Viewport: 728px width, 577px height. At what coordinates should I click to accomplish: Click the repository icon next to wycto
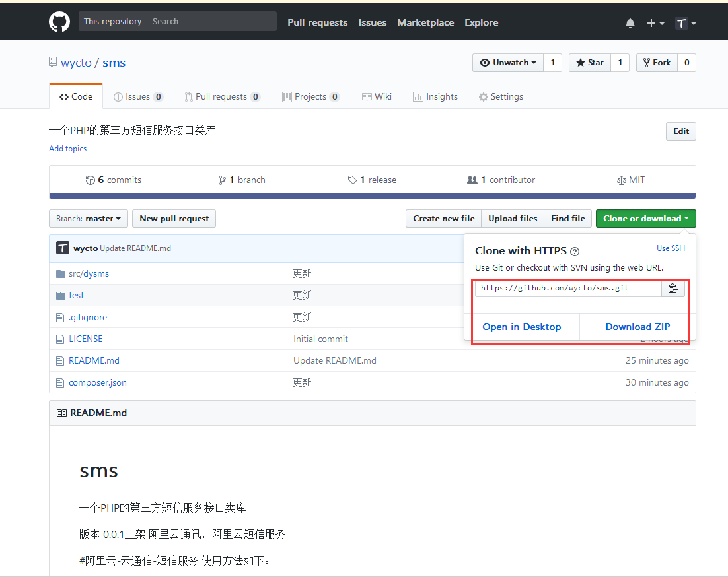click(53, 62)
